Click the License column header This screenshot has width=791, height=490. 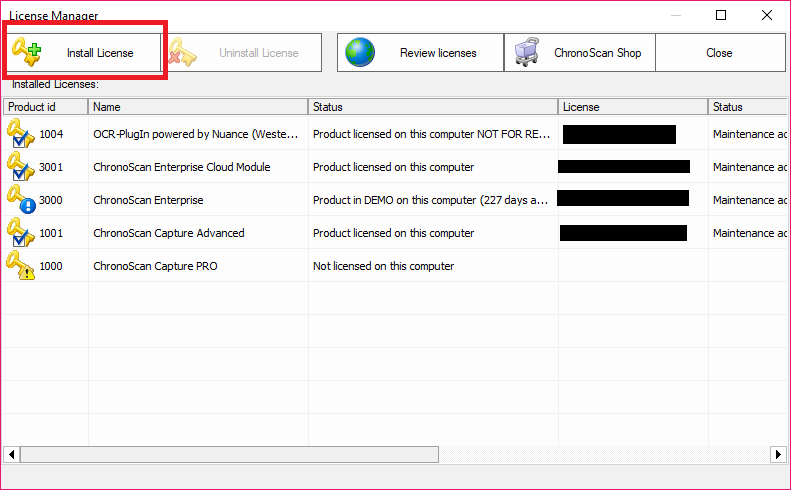coord(632,107)
